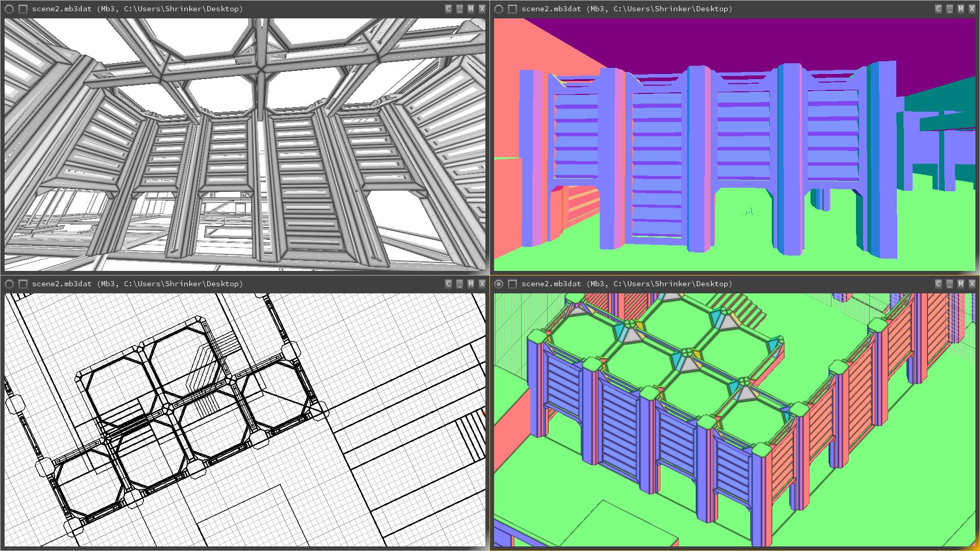The height and width of the screenshot is (551, 980).
Task: Activate the wireframe viewport's radio circle
Action: [x=9, y=284]
